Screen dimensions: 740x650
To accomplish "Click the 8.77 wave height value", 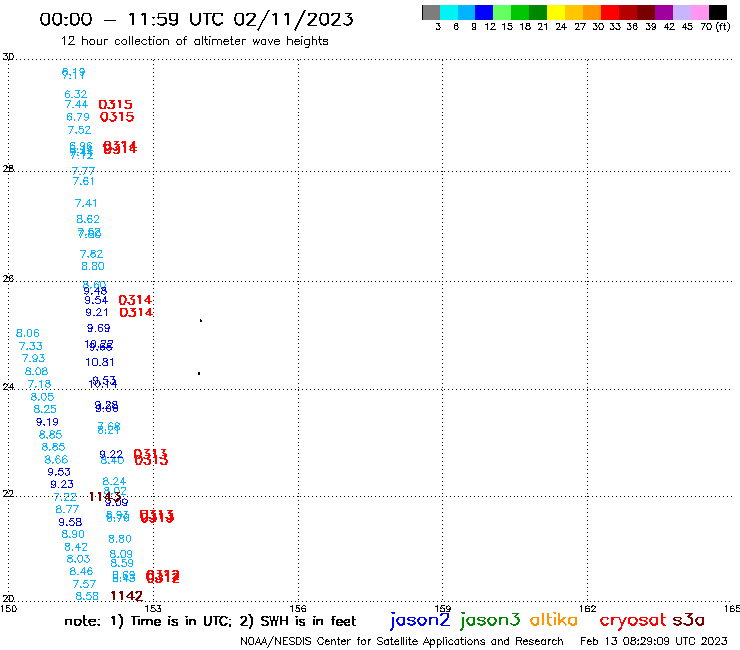I will [67, 509].
